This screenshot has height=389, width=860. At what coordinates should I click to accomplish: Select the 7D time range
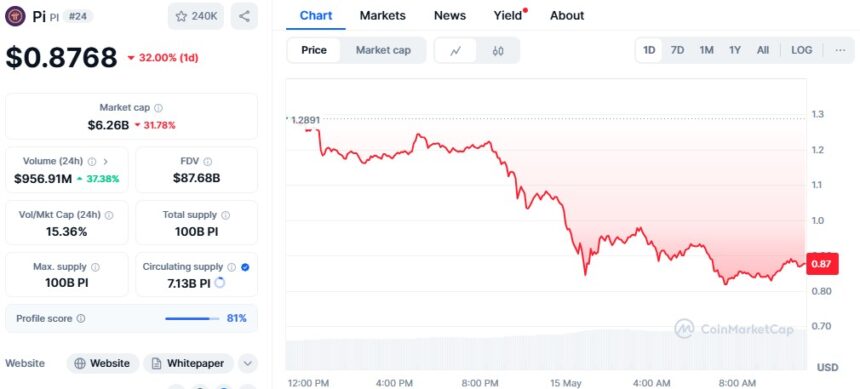click(x=677, y=50)
